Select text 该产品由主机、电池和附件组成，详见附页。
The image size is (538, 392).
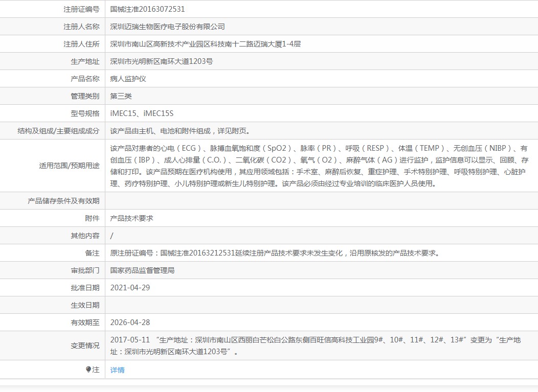(181, 131)
